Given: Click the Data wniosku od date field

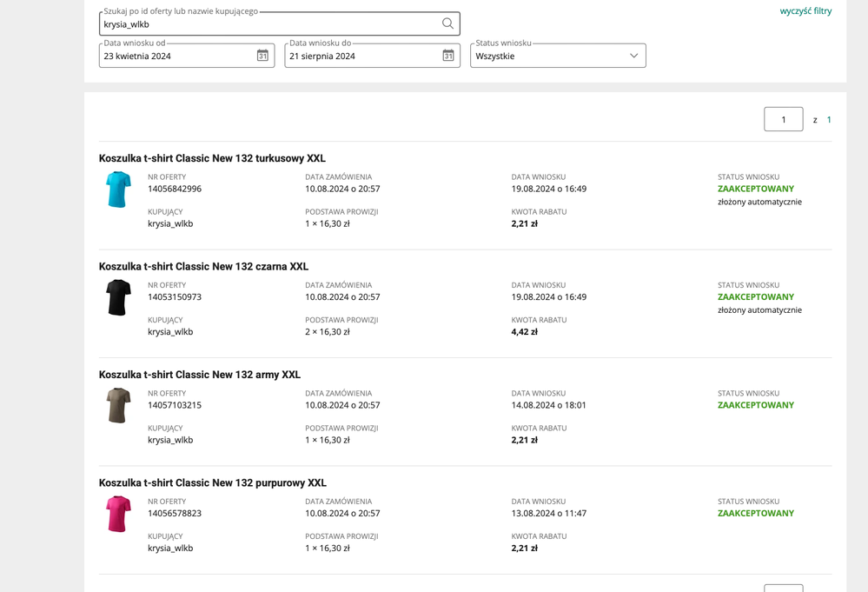Looking at the screenshot, I should 174,56.
